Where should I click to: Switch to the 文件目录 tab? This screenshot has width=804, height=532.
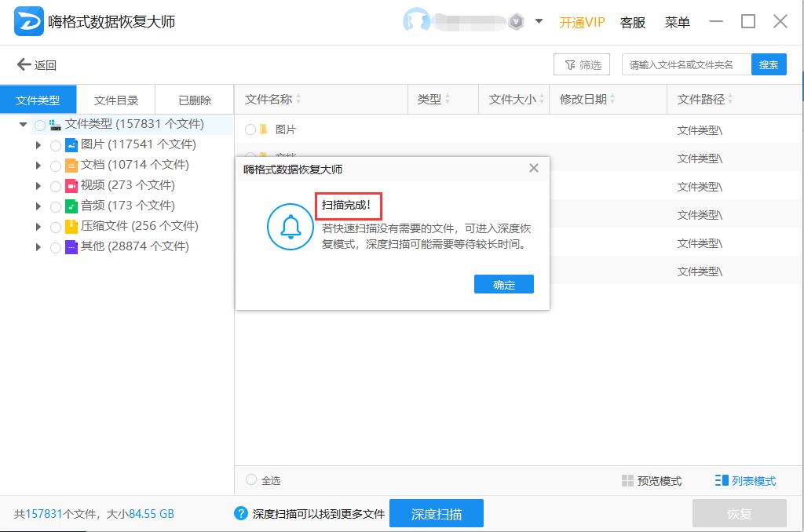pyautogui.click(x=116, y=100)
